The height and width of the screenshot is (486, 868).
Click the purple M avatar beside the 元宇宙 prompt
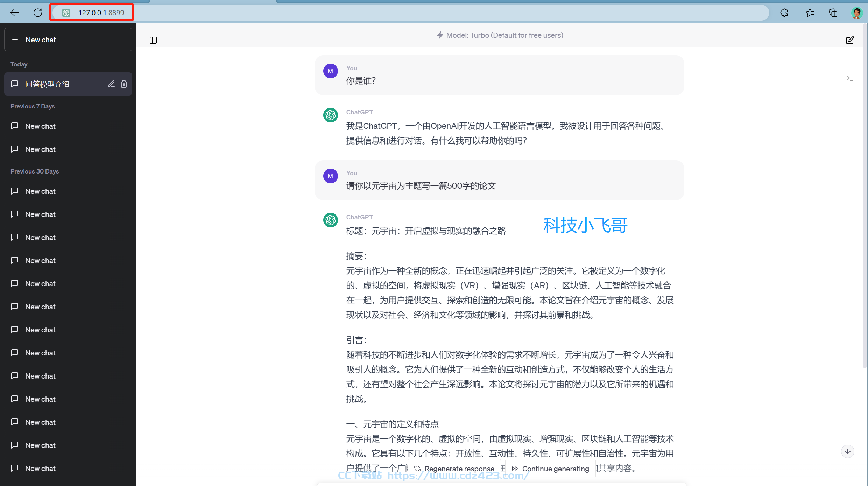coord(330,176)
